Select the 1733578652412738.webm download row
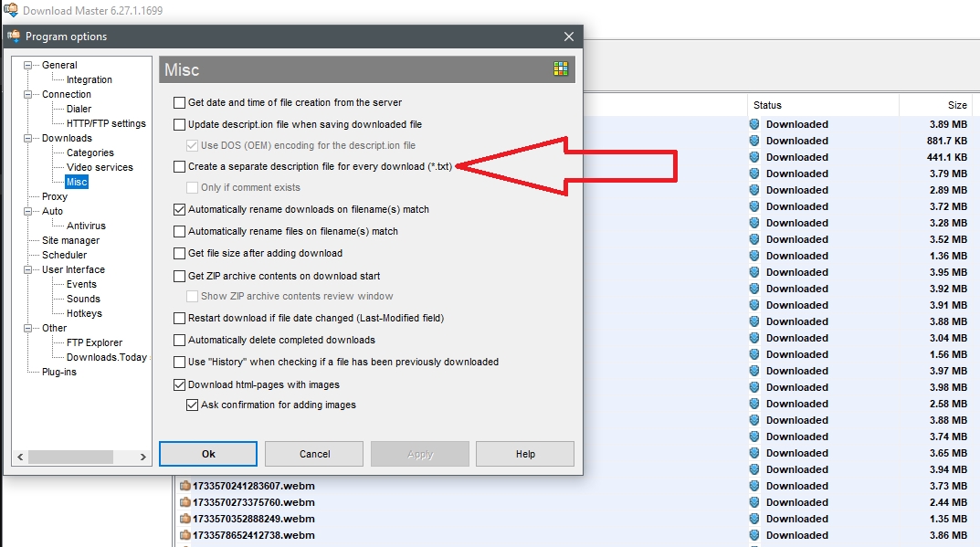The image size is (980, 547). [x=576, y=535]
